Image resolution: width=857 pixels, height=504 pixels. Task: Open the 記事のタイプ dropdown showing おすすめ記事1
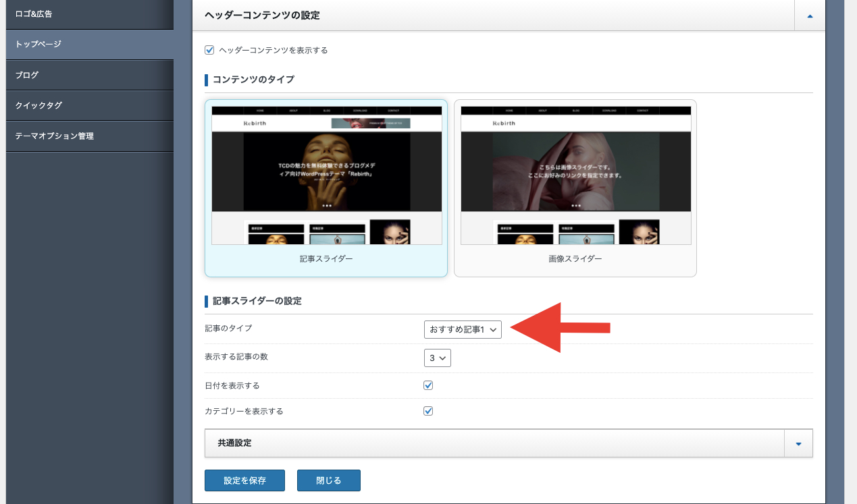click(x=463, y=329)
